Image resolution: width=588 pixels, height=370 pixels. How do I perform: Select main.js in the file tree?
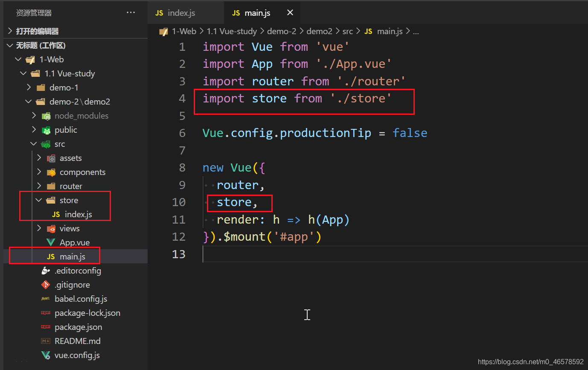73,256
